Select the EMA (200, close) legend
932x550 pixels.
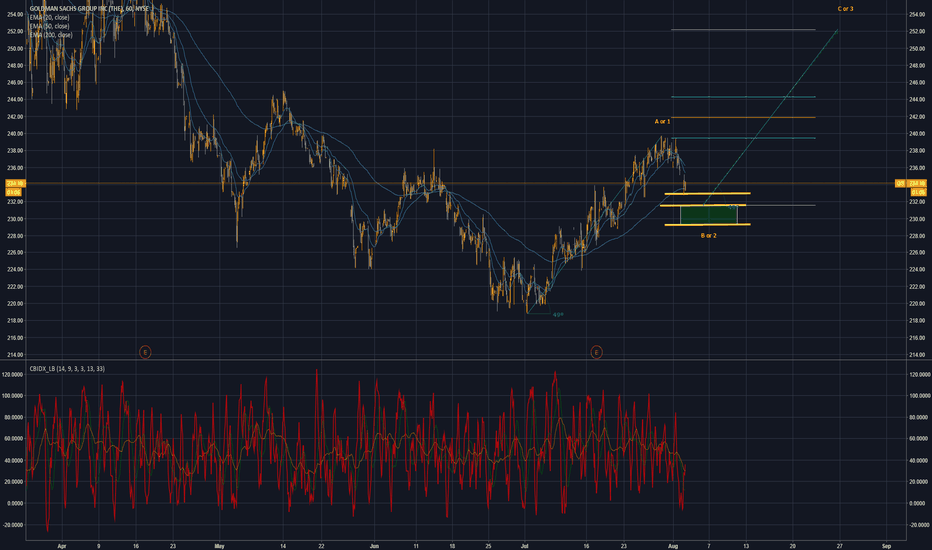point(51,35)
